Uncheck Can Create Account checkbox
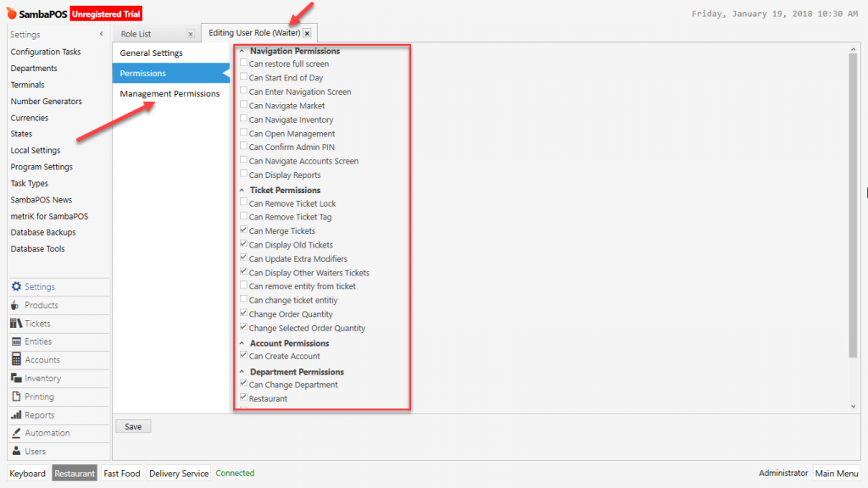The image size is (868, 488). 243,355
